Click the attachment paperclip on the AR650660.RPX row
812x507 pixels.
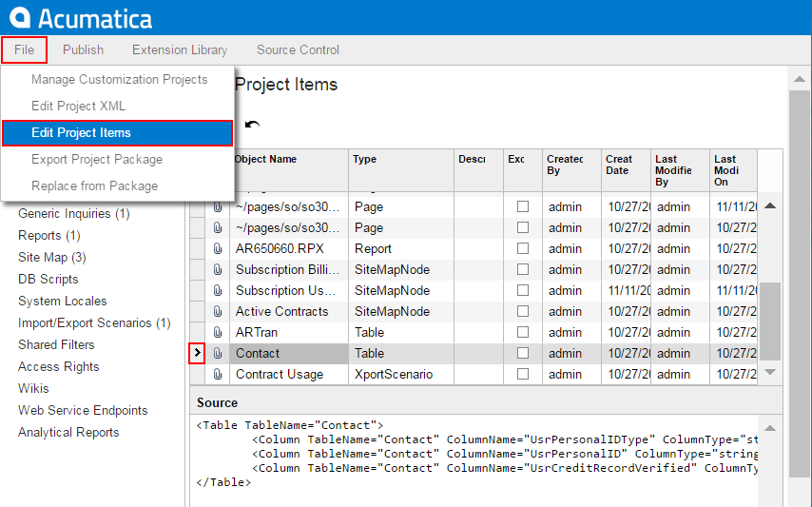point(218,249)
